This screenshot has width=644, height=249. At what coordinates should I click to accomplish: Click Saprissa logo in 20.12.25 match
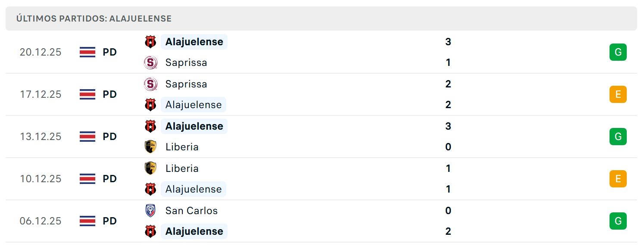150,62
